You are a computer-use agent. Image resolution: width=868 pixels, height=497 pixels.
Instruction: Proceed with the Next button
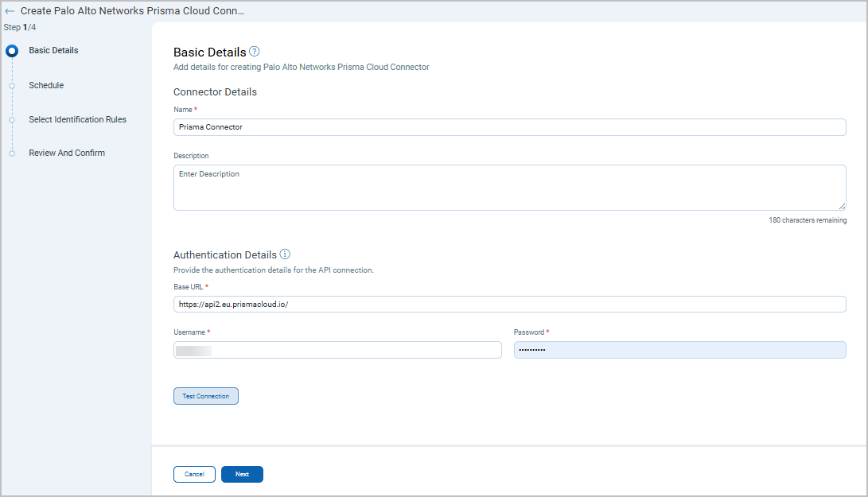(242, 474)
